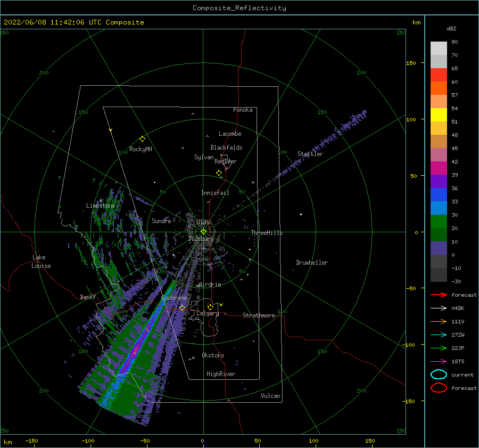Select the red 65 dBZ color swatch
This screenshot has width=479, height=448.
click(439, 75)
